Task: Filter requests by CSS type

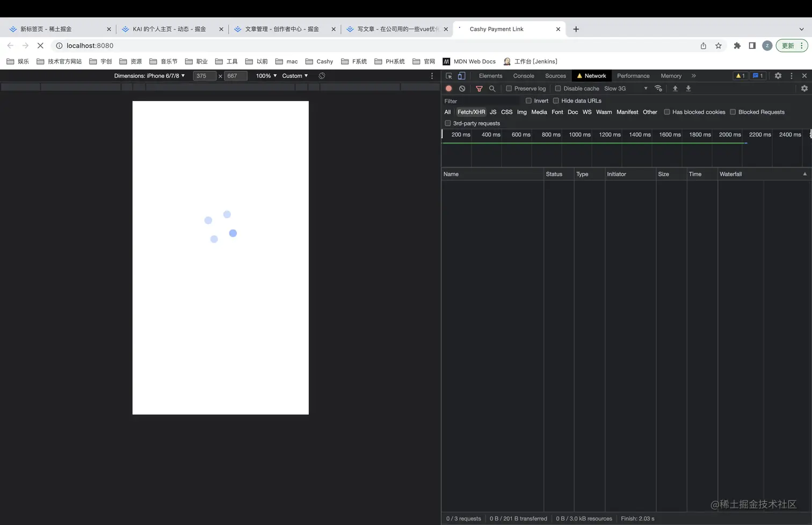Action: 506,112
